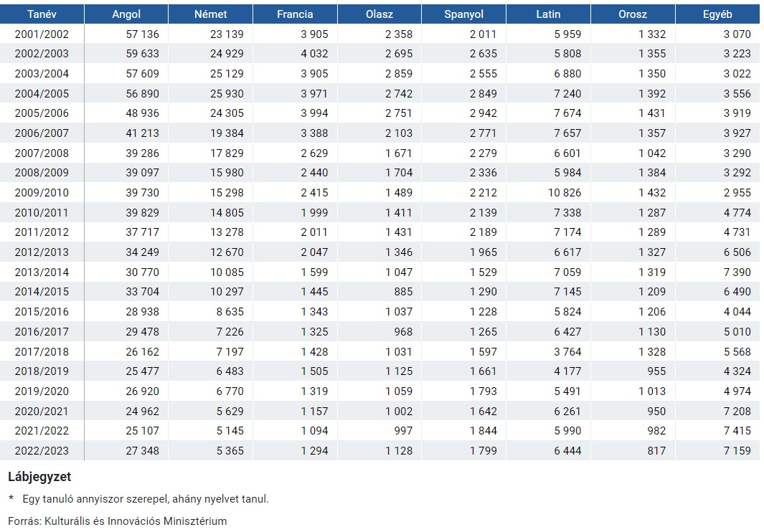Select the 2022/2023 school year row label
The image size is (764, 532).
42,450
